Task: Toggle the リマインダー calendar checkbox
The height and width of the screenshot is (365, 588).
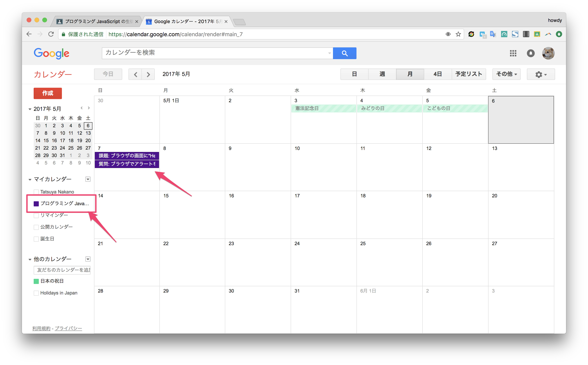Action: click(36, 215)
